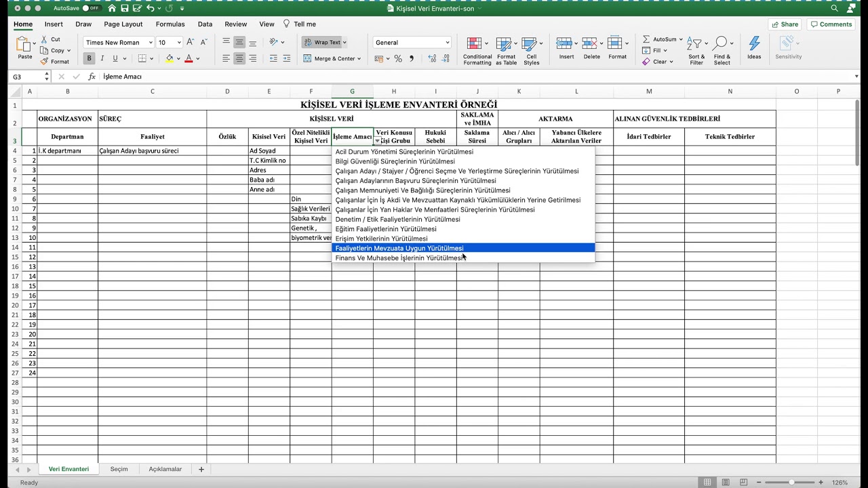Click the Paste clipboard icon

(25, 45)
